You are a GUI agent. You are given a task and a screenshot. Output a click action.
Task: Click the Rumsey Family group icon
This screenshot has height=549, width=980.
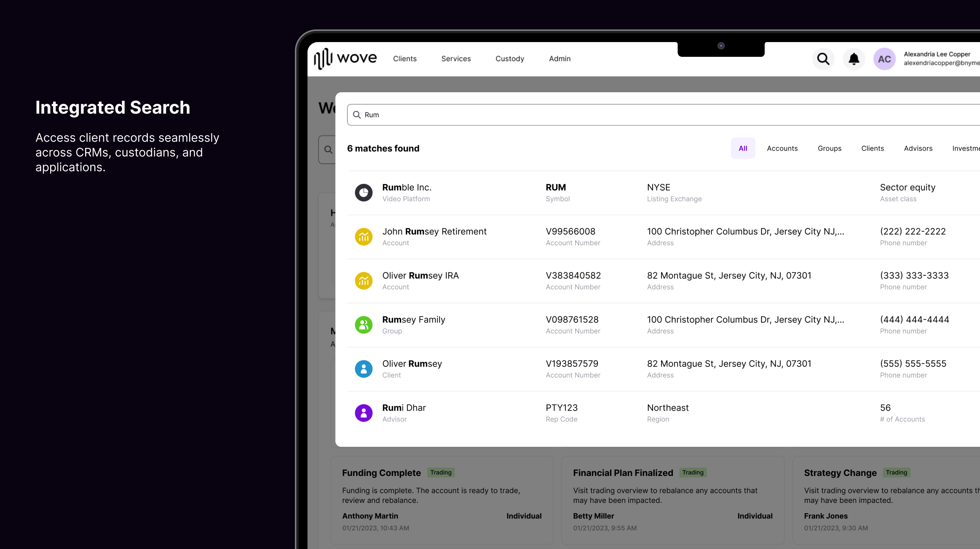coord(364,325)
